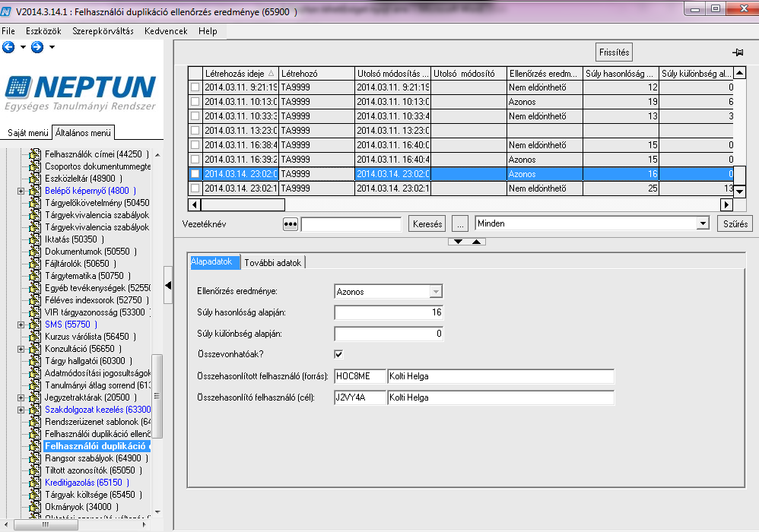The image size is (759, 532).
Task: Click the SMS (55750) tree icon
Action: click(x=35, y=325)
